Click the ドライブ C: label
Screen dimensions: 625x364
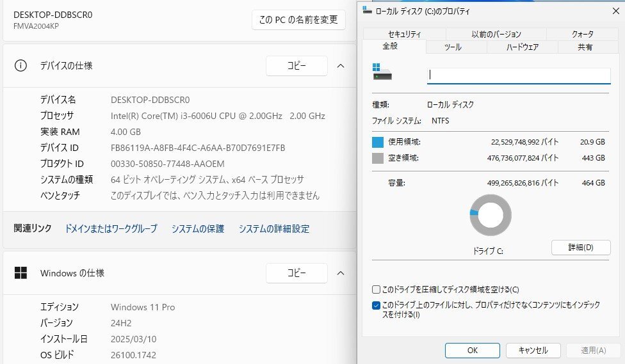488,251
